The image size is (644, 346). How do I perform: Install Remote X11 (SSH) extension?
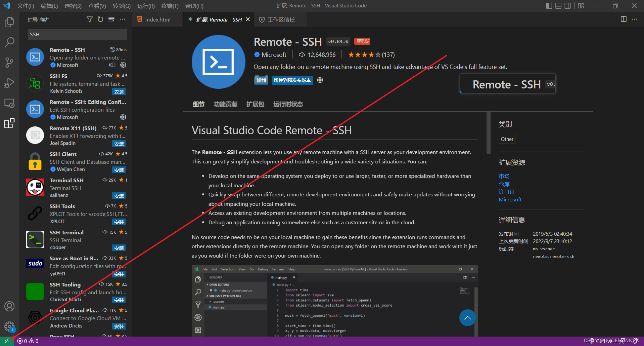[119, 144]
